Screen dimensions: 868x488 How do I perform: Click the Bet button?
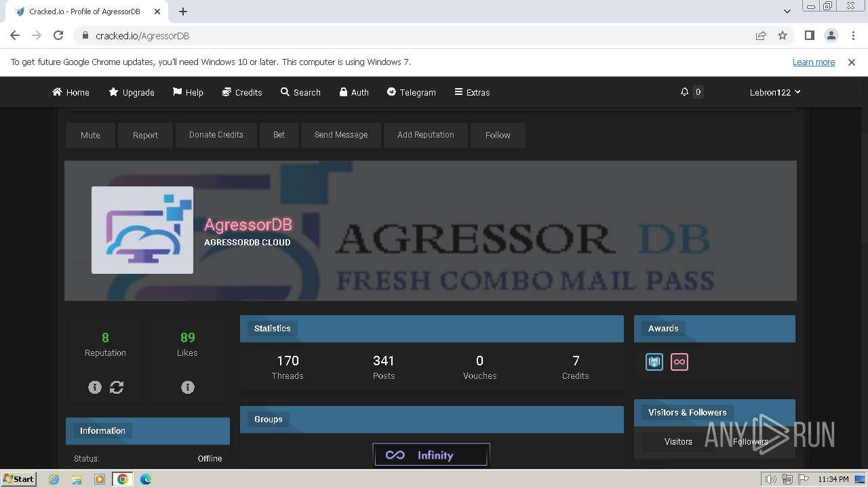click(279, 135)
